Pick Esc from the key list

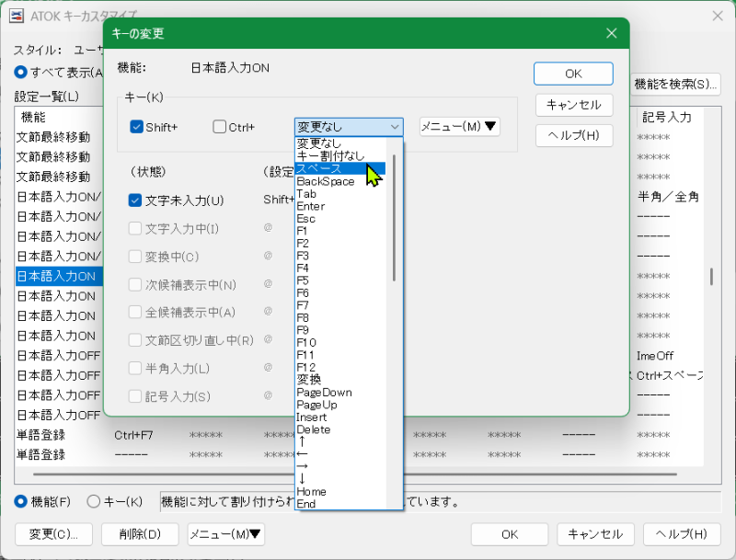(x=340, y=219)
